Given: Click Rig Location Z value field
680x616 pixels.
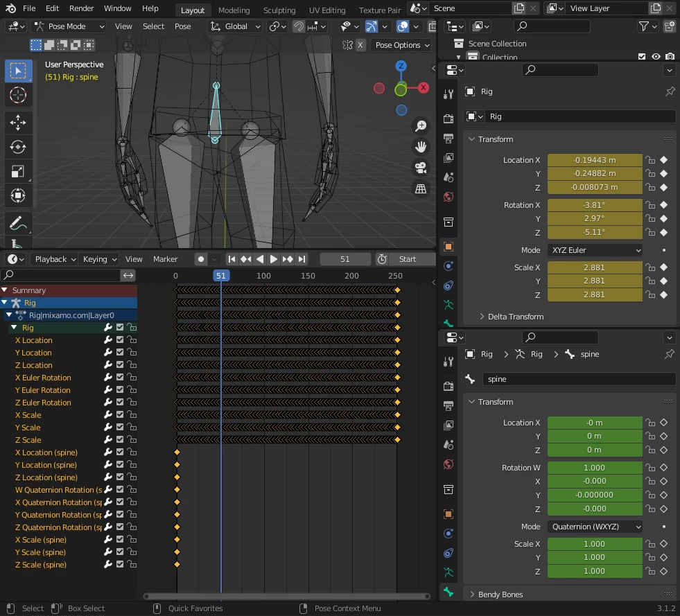Looking at the screenshot, I should click(x=595, y=187).
